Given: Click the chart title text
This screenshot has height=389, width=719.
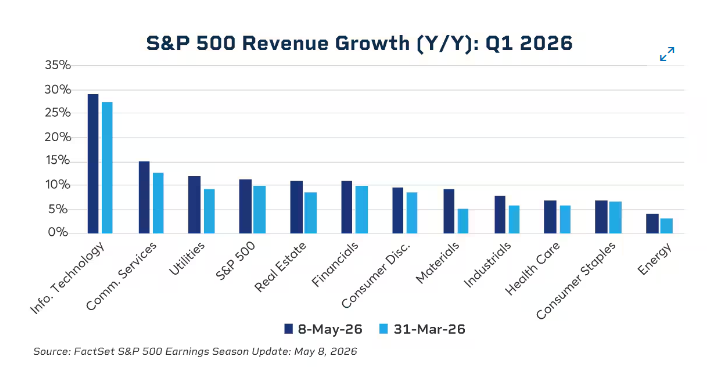Looking at the screenshot, I should [x=360, y=44].
